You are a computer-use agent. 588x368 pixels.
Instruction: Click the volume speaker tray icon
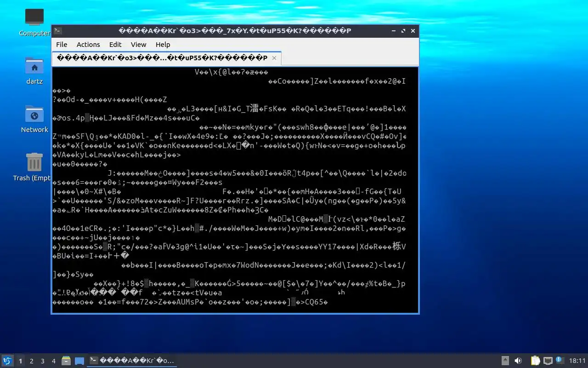(x=518, y=361)
